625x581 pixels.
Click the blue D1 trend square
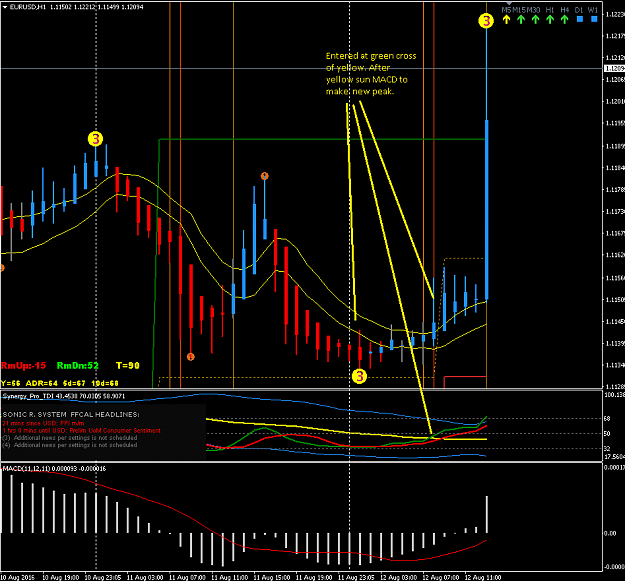[580, 19]
